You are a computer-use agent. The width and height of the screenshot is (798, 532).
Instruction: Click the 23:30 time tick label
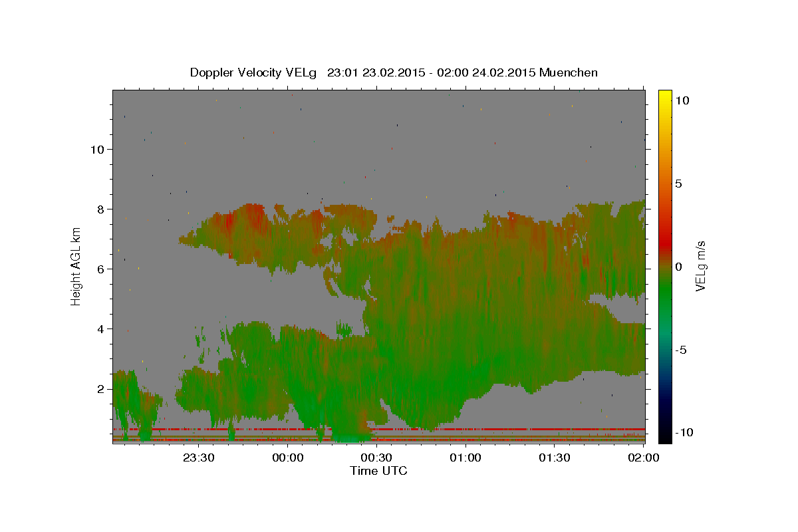198,458
